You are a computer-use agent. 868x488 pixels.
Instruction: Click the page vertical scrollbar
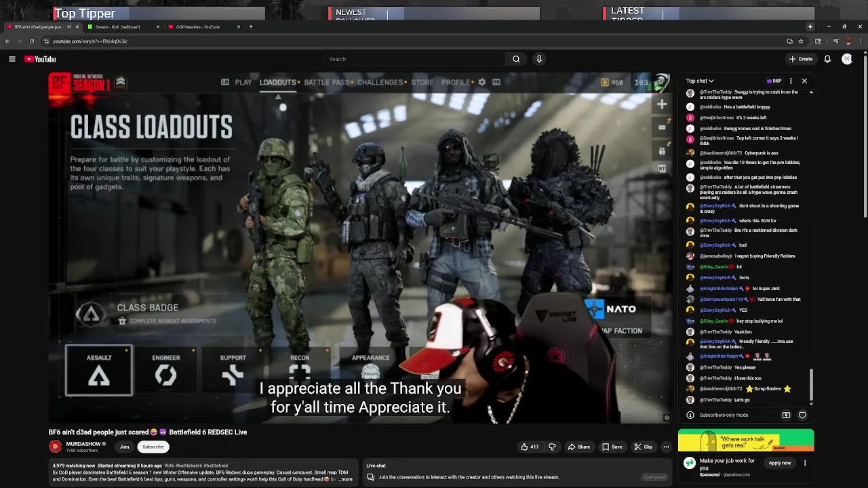coord(864,136)
